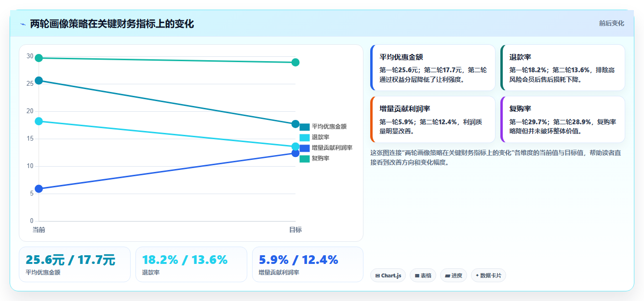
Task: Click the y-axis value 15
Action: 30,139
